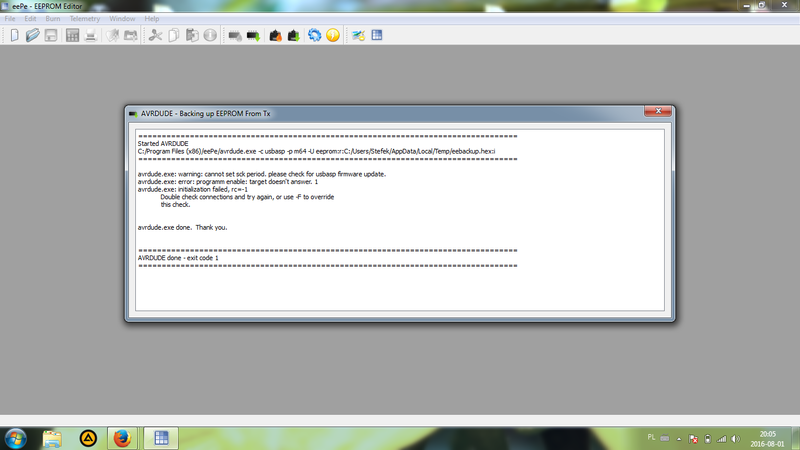Screen dimensions: 800x450
Task: Open the File menu
Action: (x=10, y=18)
